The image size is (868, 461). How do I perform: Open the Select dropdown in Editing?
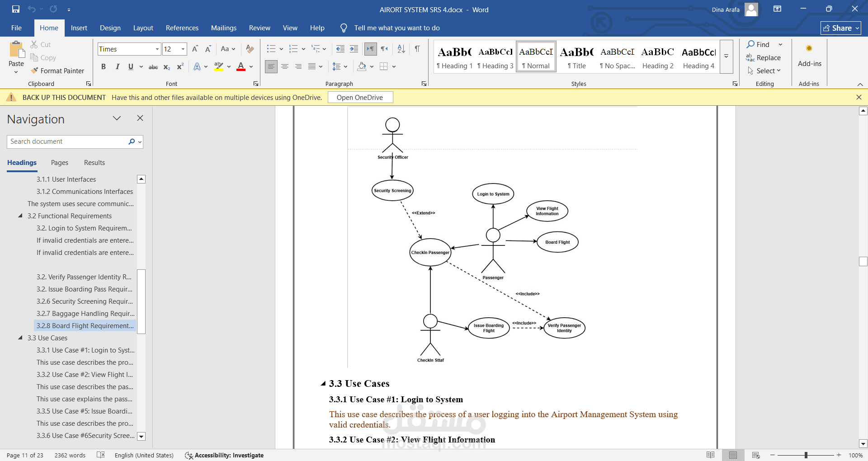764,71
